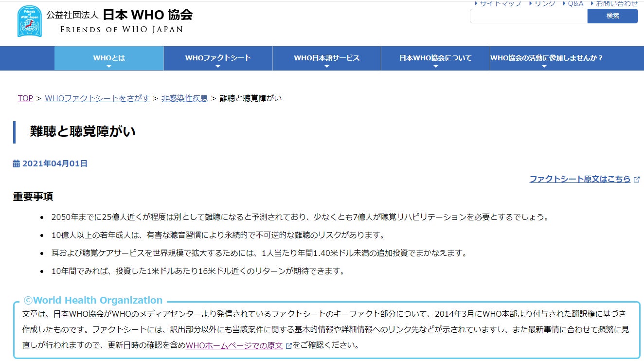644x361 pixels.
Task: Open WHOファクトシートをさがす breadcrumb link
Action: tap(97, 98)
